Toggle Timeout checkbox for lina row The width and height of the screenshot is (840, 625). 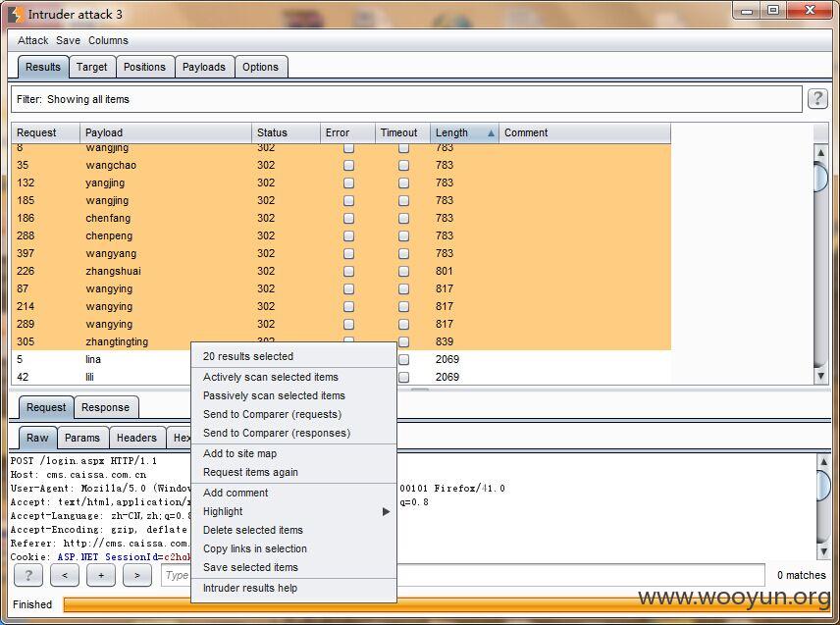coord(403,359)
